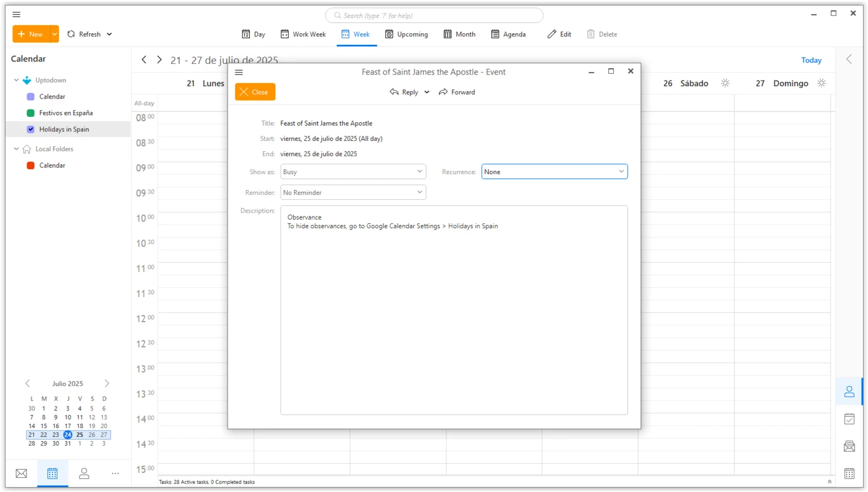Click the more options ellipsis in bottom bar
Screen dimensions: 868x492
(x=115, y=473)
